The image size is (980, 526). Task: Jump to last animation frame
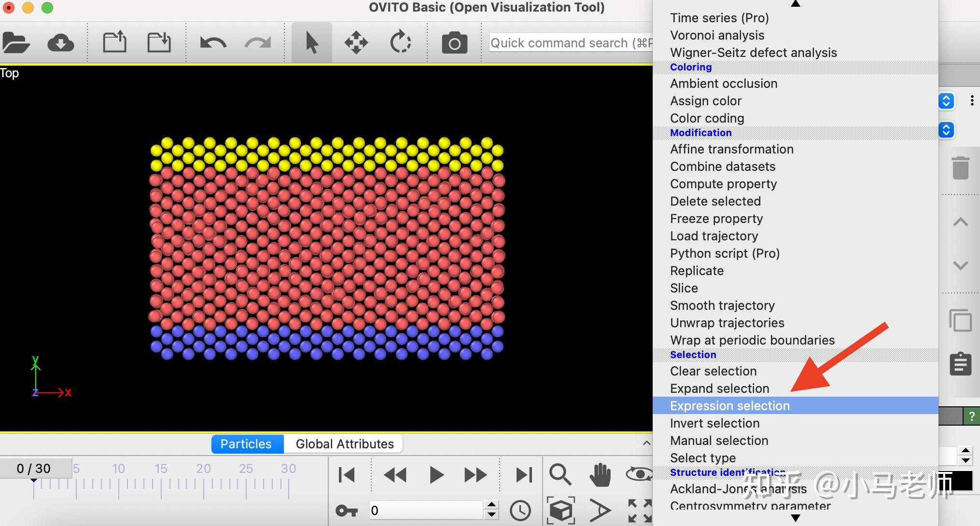[524, 475]
